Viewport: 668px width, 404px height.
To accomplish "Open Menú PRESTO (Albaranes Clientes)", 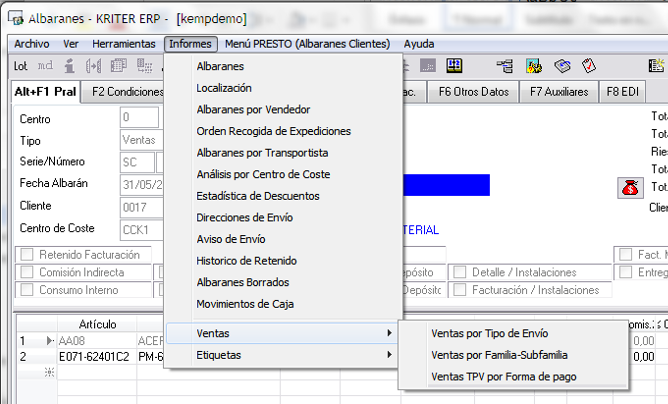I will point(308,44).
